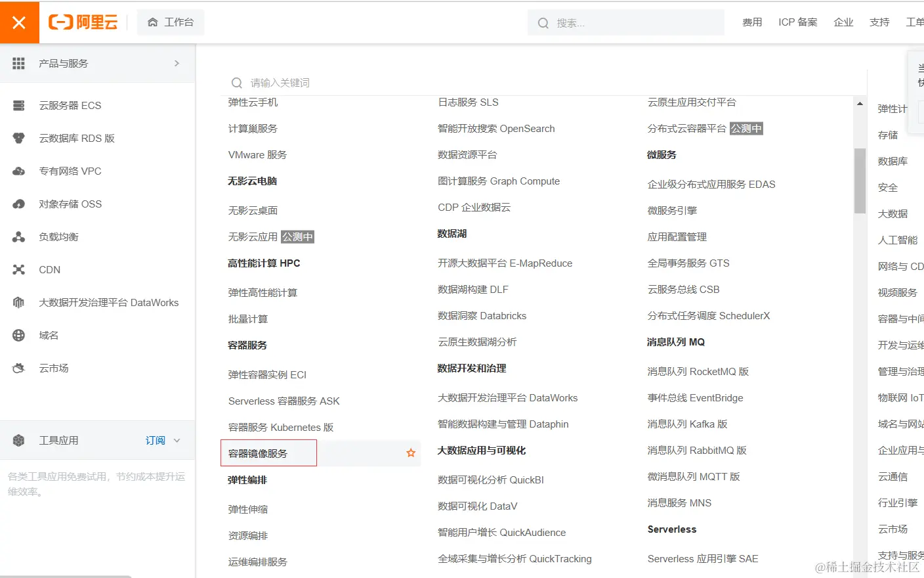
Task: Open 容器服务 Kubernetes 版
Action: point(281,427)
